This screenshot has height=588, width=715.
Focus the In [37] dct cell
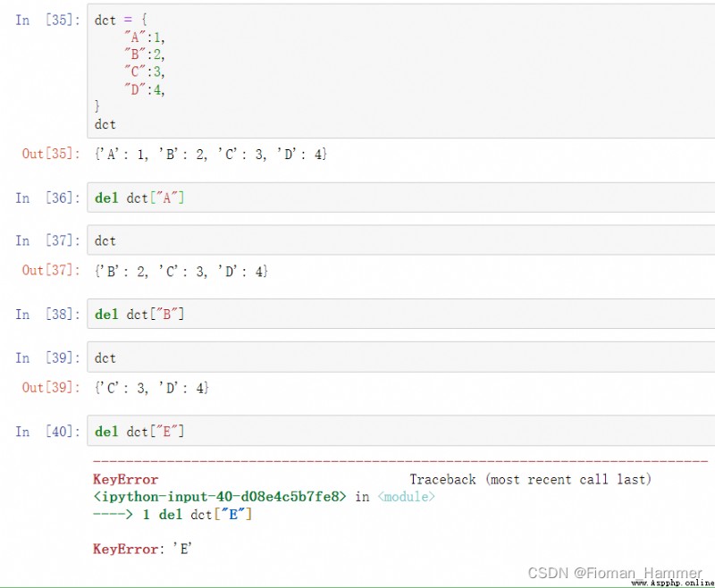pyautogui.click(x=400, y=239)
